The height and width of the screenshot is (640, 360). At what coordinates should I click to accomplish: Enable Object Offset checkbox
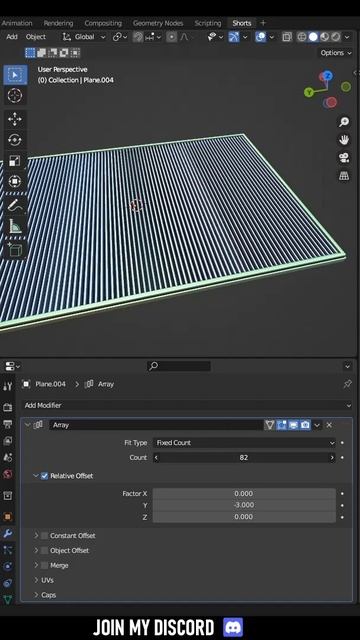click(x=44, y=550)
